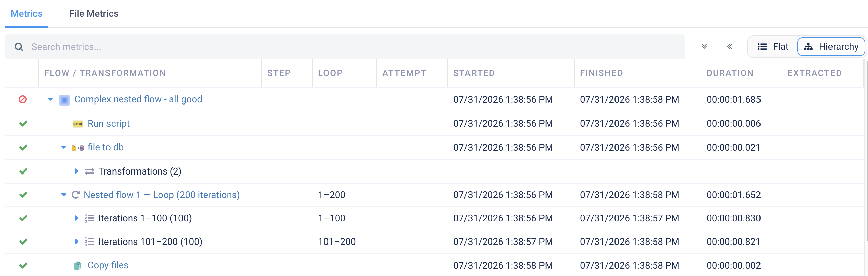The width and height of the screenshot is (868, 276).
Task: Expand Iterations 101–200 group
Action: pyautogui.click(x=76, y=241)
